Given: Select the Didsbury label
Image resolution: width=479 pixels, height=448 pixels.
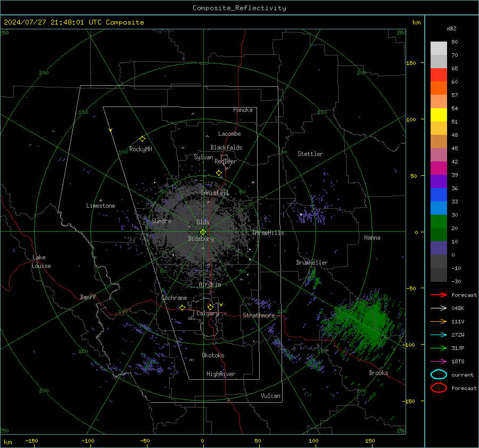Looking at the screenshot, I should [x=201, y=239].
